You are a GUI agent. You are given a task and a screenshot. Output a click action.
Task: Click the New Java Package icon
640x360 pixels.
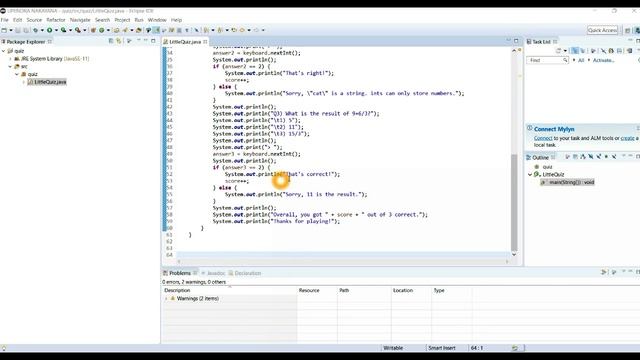click(x=93, y=30)
